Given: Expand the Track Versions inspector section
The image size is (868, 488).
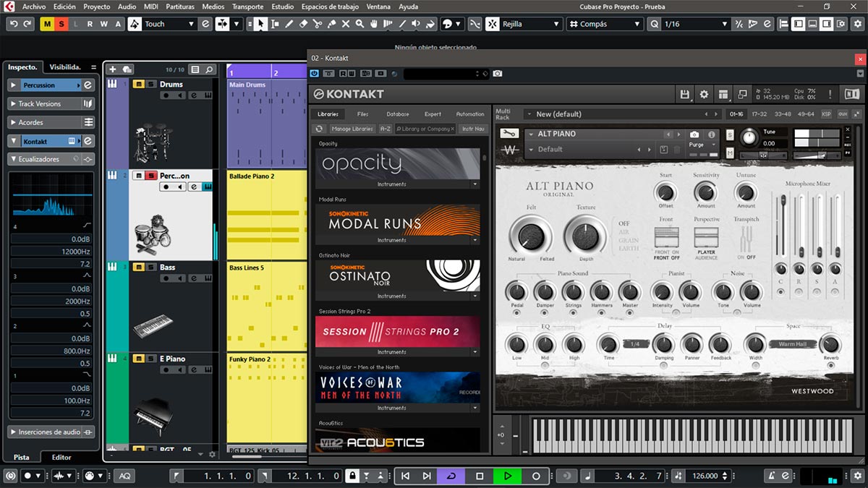Looking at the screenshot, I should tap(13, 103).
